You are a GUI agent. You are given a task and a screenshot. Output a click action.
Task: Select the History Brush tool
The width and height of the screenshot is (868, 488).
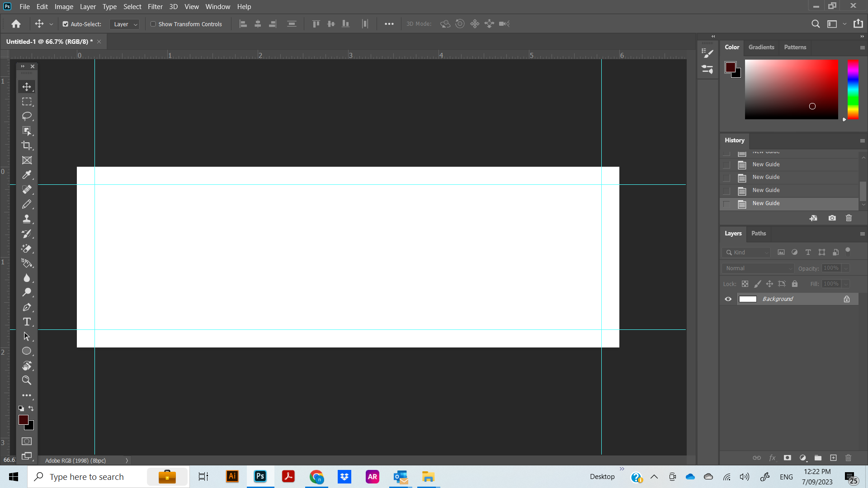[x=27, y=234]
